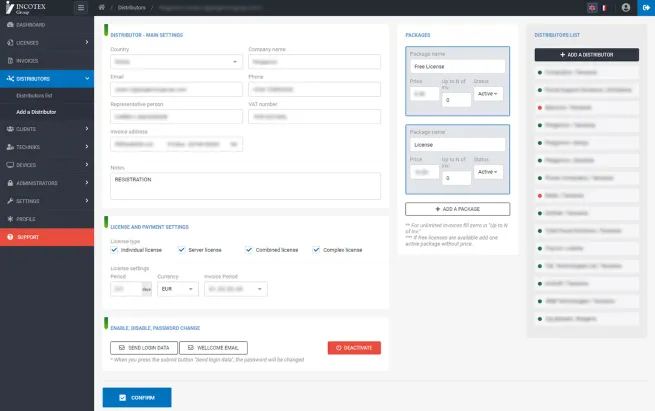Switch language to French flag
Screen dimensions: 655x411
click(604, 8)
